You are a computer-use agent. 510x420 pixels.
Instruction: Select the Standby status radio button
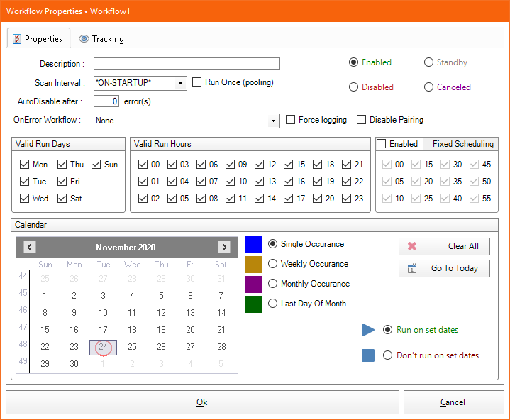[428, 62]
